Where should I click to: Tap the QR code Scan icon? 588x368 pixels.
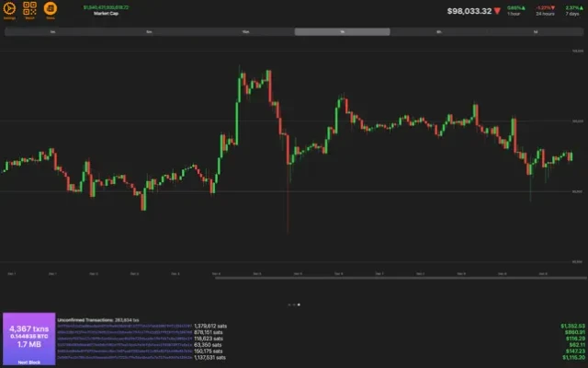[x=30, y=10]
